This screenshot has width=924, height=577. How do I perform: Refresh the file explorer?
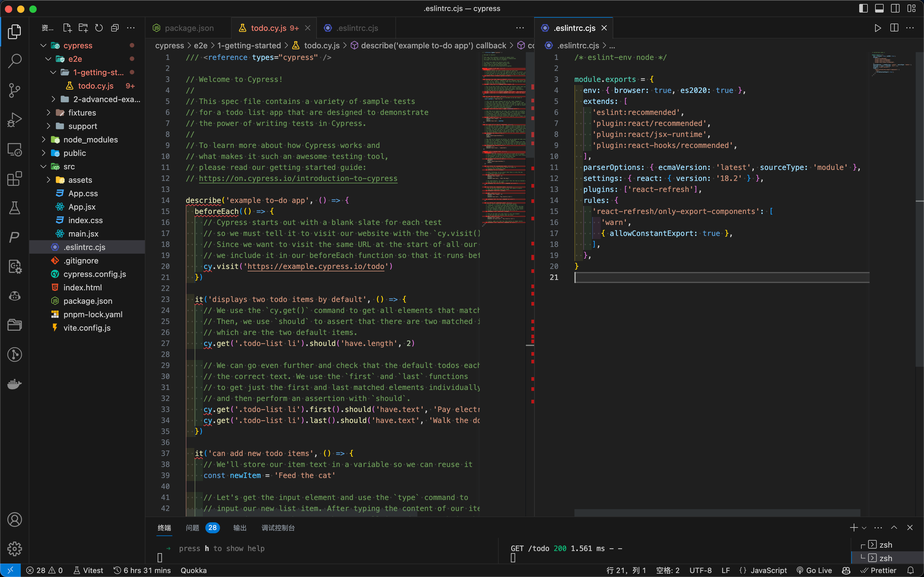[99, 28]
